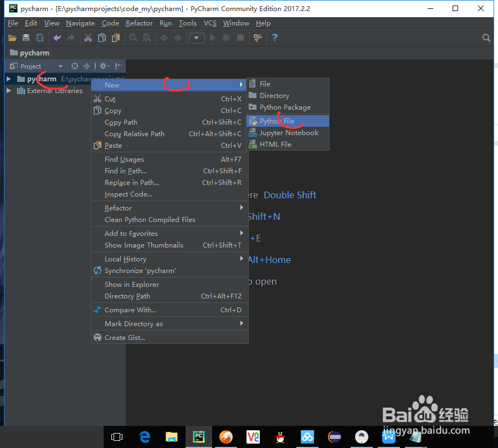Image resolution: width=498 pixels, height=448 pixels.
Task: Click the Save All toolbar icon
Action: coord(26,38)
